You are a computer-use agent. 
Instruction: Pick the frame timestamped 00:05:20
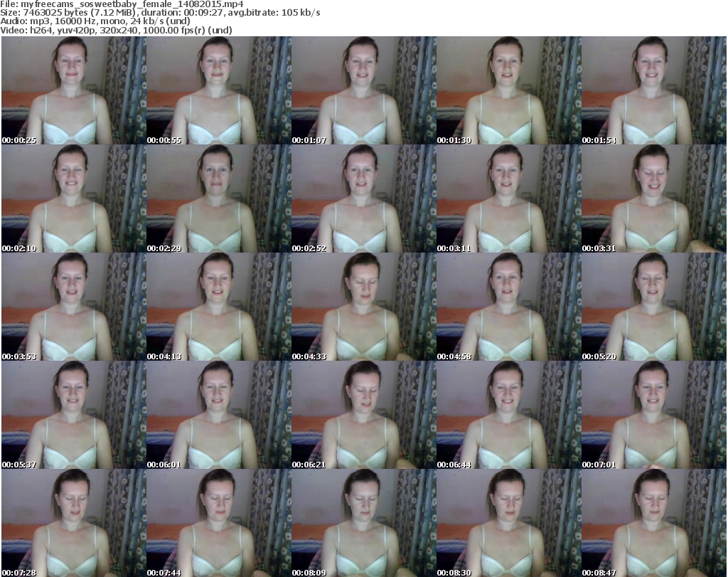click(654, 307)
